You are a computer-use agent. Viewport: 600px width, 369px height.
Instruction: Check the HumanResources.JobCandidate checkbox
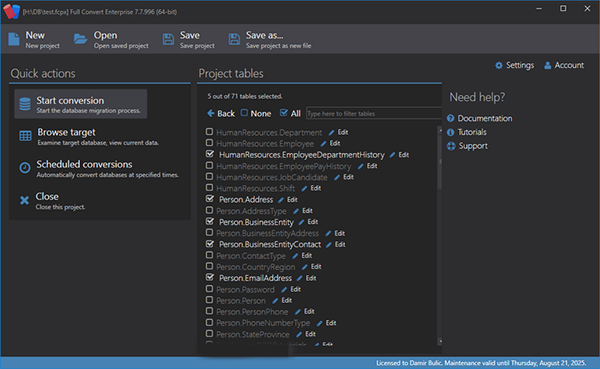coord(209,176)
